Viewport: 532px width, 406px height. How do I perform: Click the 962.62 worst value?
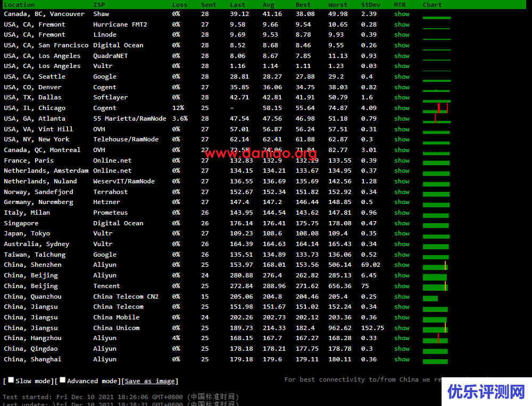pyautogui.click(x=339, y=328)
